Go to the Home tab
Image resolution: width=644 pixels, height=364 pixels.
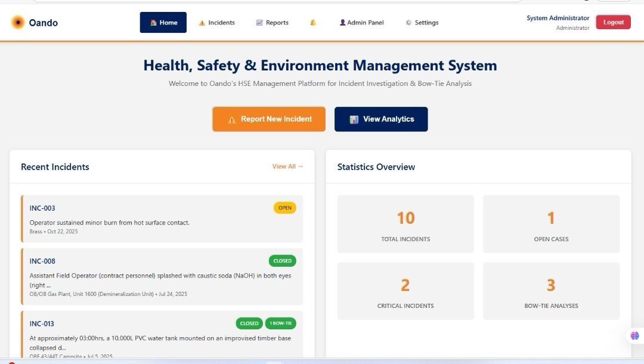[x=163, y=22]
